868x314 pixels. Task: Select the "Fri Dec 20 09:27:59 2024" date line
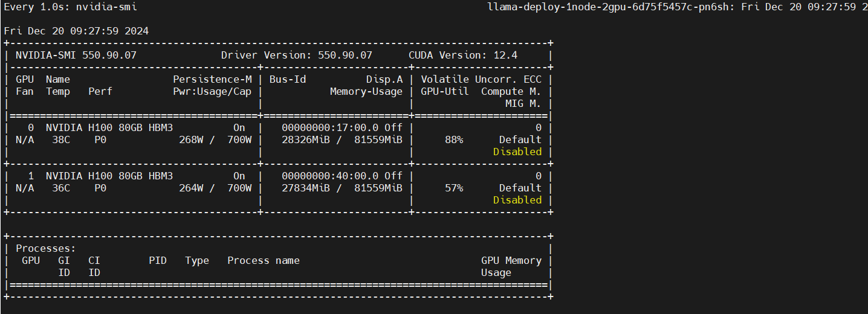tap(76, 31)
